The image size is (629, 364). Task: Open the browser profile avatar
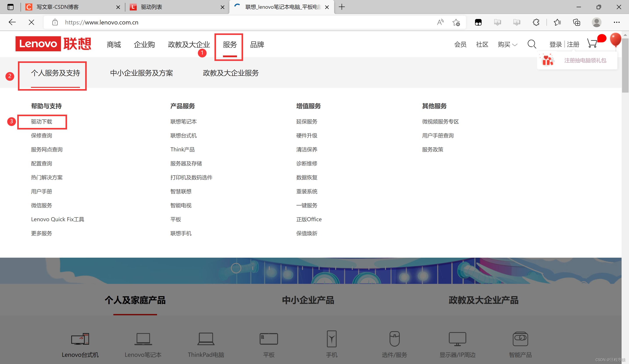pyautogui.click(x=596, y=22)
